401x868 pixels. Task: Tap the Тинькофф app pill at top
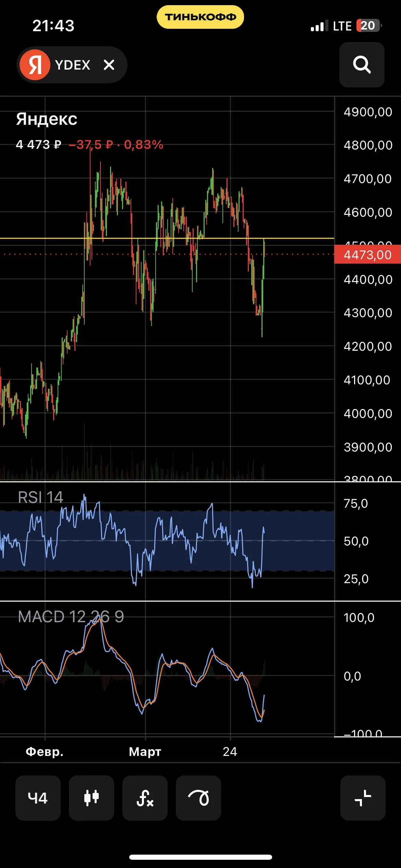pyautogui.click(x=200, y=17)
